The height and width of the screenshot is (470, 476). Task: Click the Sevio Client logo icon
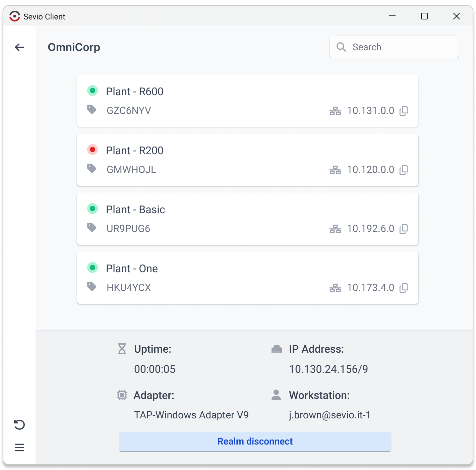tap(15, 16)
